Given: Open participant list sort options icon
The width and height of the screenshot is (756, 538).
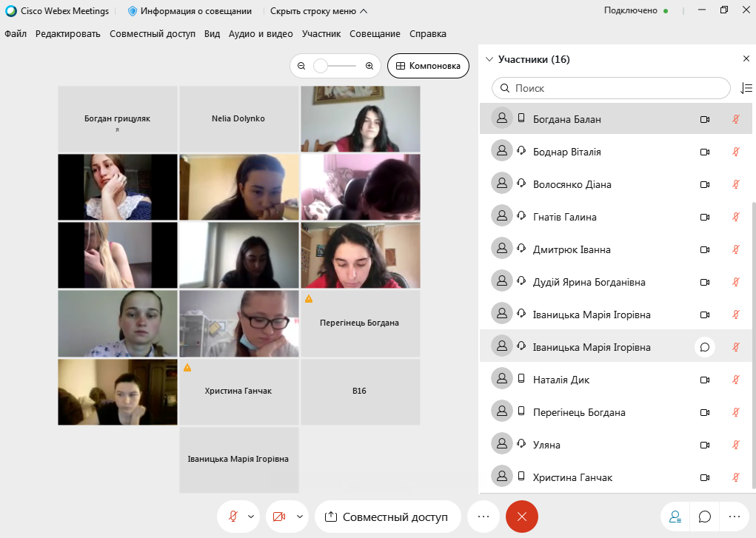Looking at the screenshot, I should pos(746,88).
